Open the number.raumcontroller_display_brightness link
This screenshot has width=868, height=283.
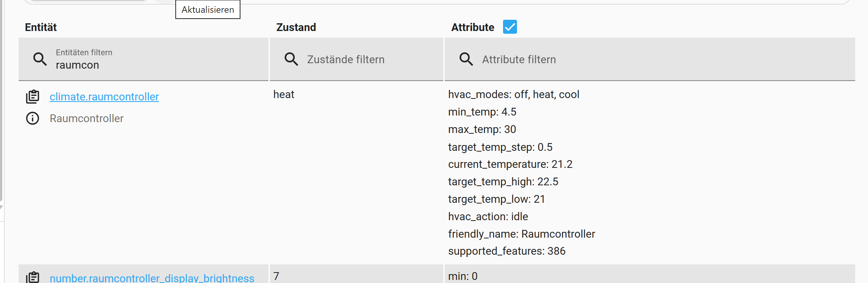point(152,278)
